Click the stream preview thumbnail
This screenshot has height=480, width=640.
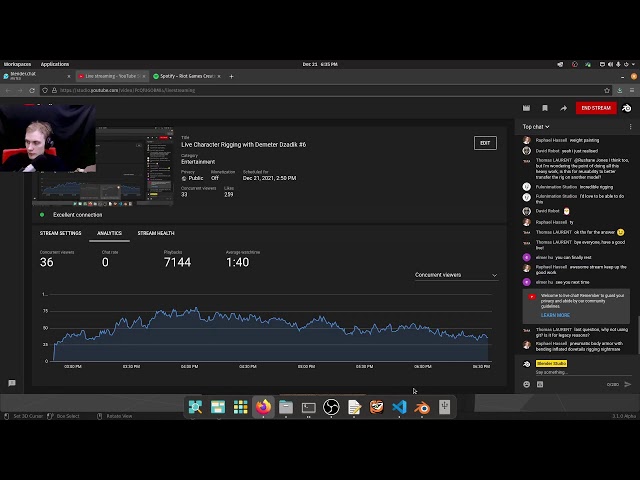pos(102,166)
